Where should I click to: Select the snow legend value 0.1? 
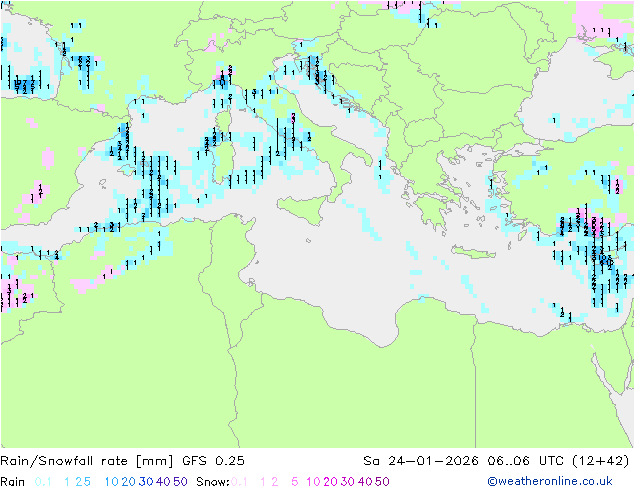pyautogui.click(x=239, y=482)
